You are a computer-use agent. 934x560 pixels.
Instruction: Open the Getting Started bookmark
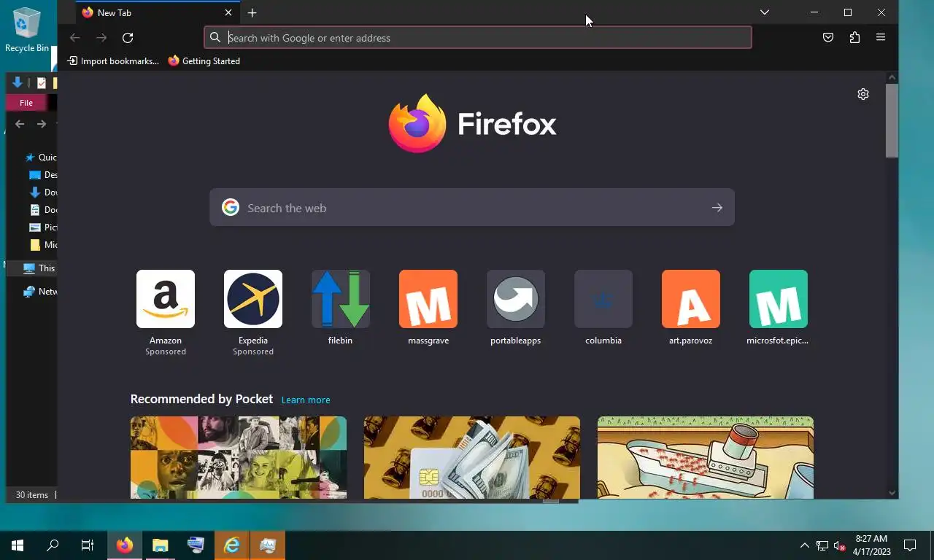pos(204,61)
